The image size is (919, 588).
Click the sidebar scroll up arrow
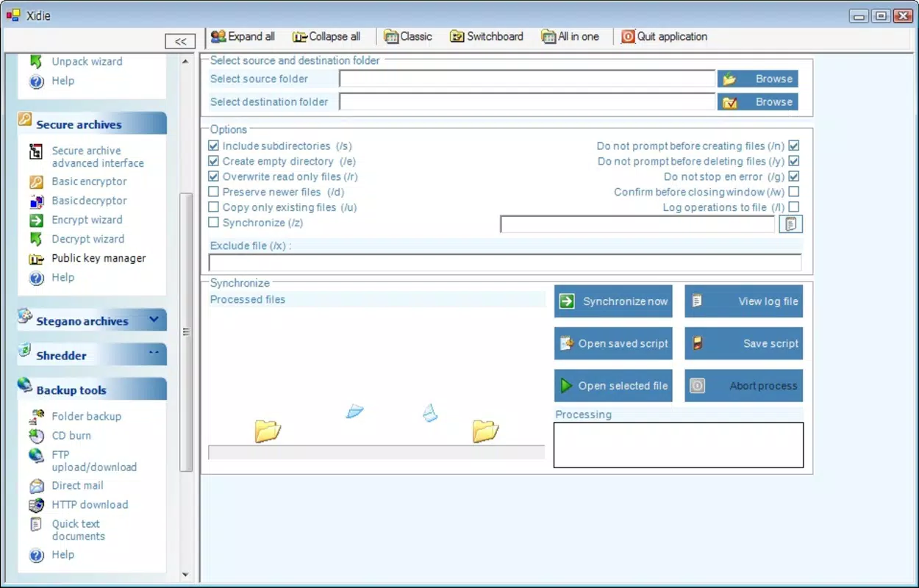coord(185,61)
